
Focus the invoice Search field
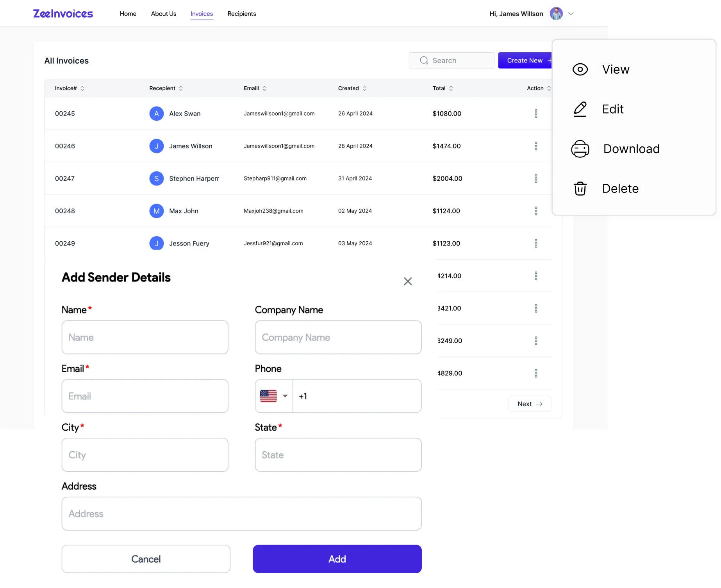[x=452, y=61]
